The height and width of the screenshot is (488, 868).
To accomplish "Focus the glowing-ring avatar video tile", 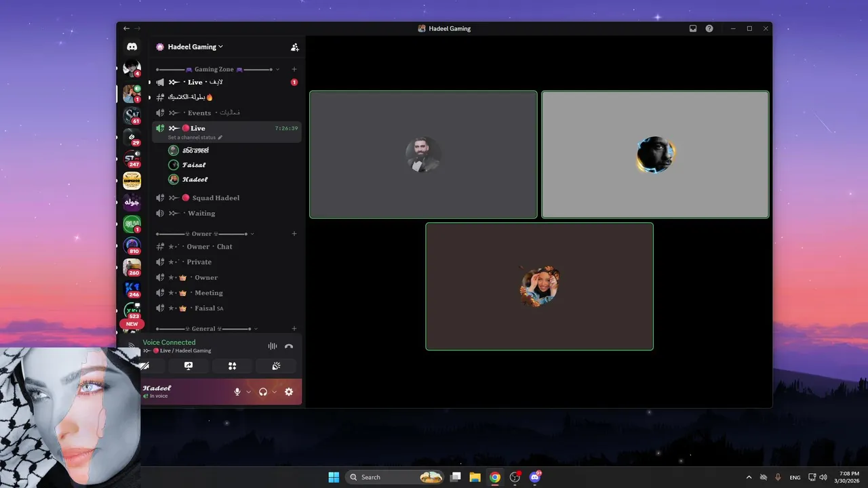I will (655, 155).
